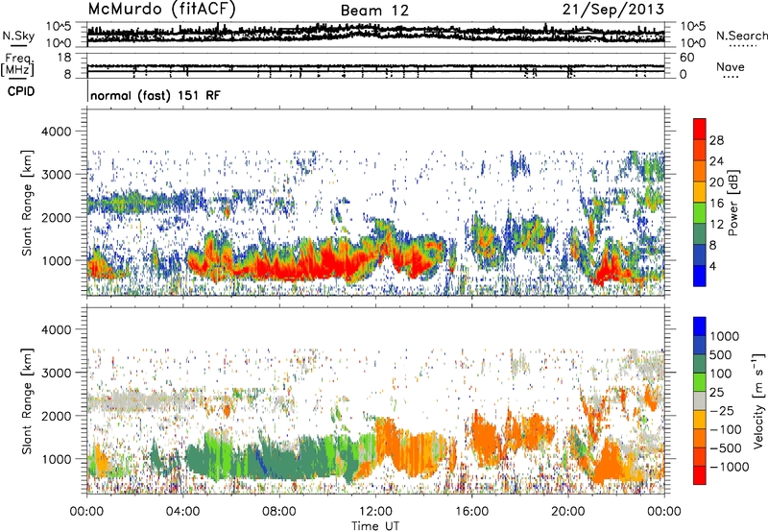The height and width of the screenshot is (532, 768).
Task: Click the "Freq. [MHz]" axis label
Action: (17, 65)
